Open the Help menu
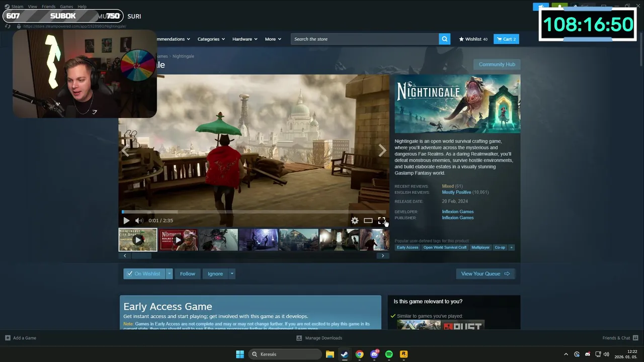Screen dimensions: 644x362 click(82, 7)
